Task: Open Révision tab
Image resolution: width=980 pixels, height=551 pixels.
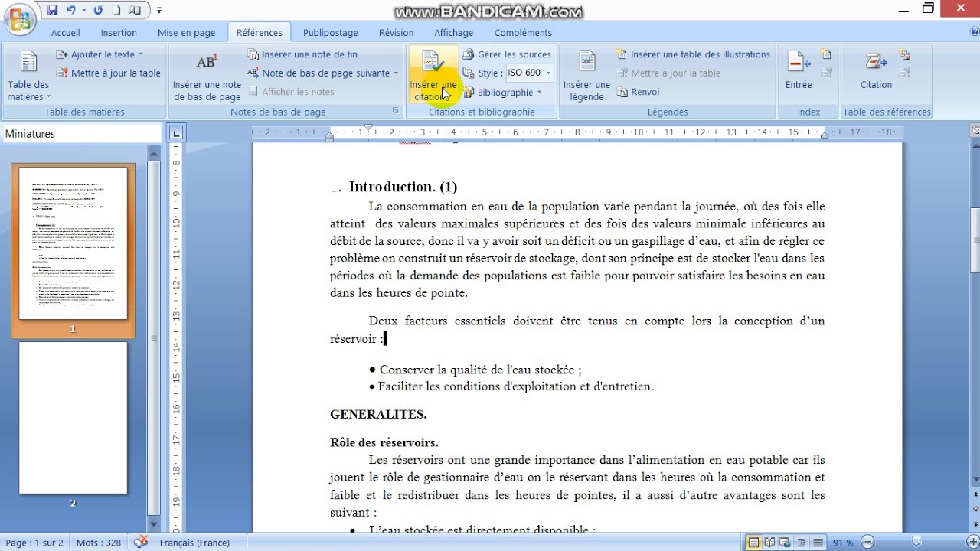Action: 396,33
